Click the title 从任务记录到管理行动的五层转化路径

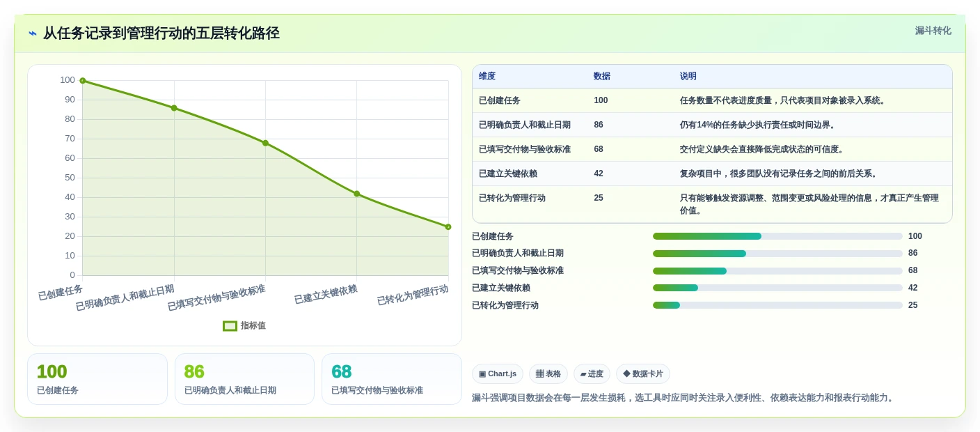[x=161, y=33]
